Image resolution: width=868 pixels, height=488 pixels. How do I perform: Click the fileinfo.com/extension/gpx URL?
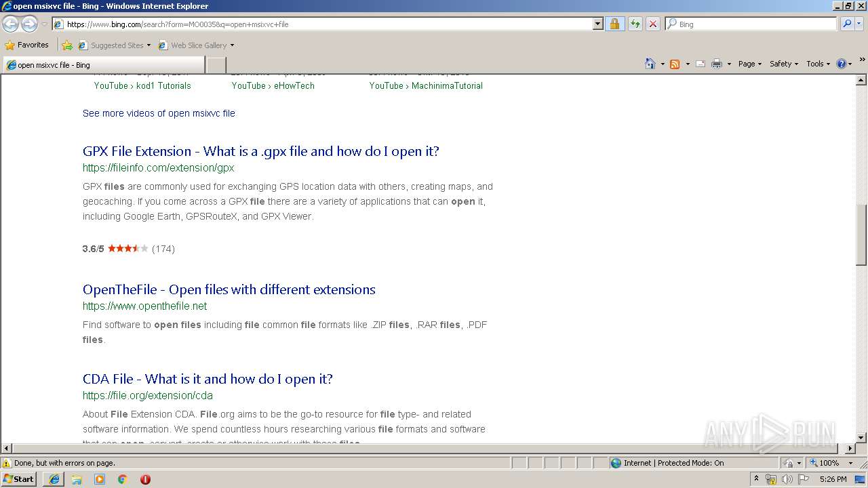coord(159,168)
